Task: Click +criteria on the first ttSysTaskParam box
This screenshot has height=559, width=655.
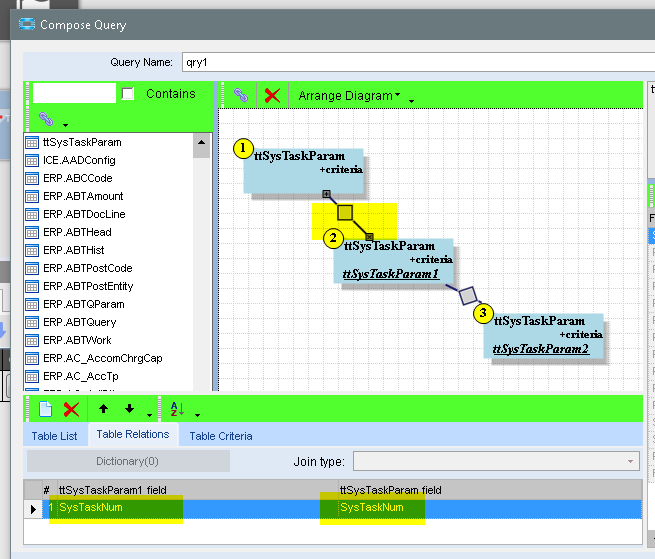Action: [x=341, y=169]
